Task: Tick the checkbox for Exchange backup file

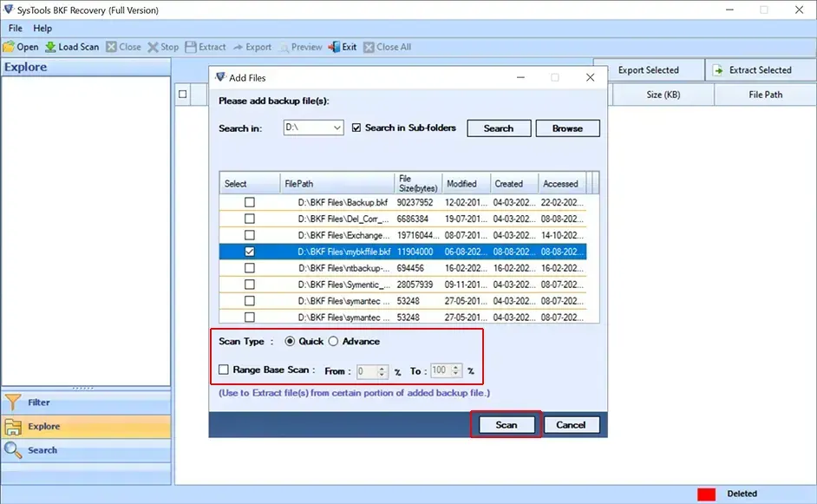Action: (x=250, y=235)
